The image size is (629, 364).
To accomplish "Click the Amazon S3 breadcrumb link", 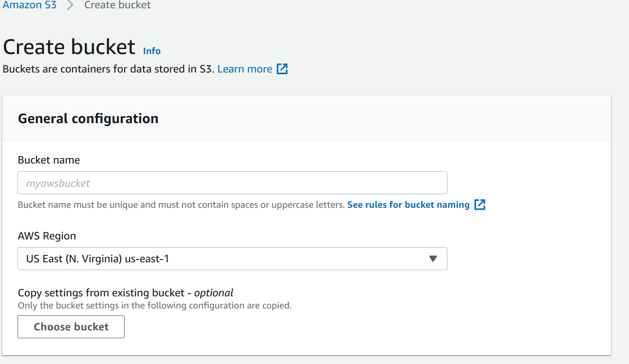I will click(30, 5).
